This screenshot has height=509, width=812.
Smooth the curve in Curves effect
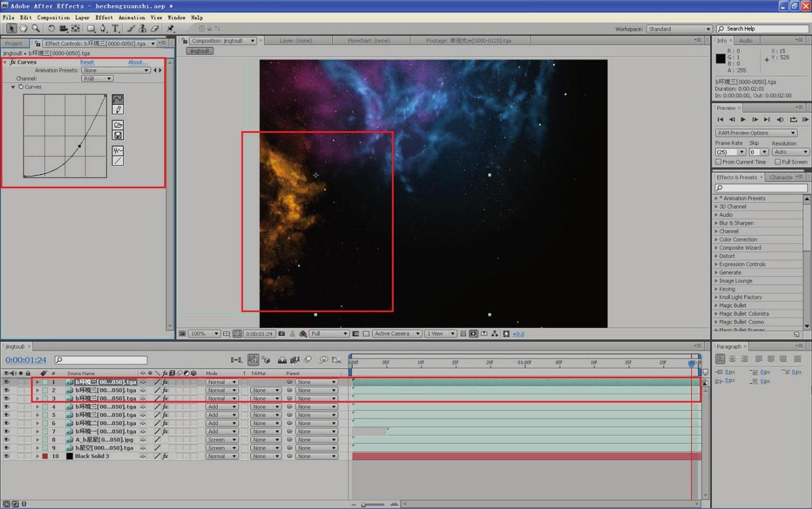118,150
